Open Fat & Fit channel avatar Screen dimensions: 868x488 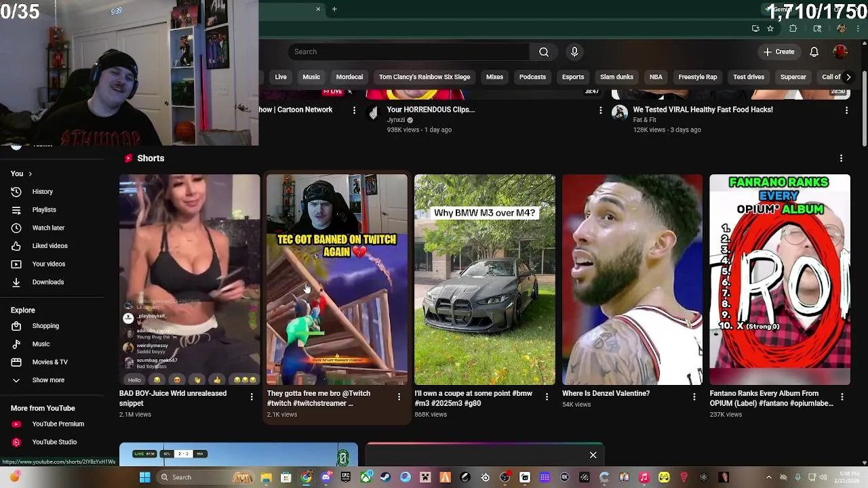pos(619,113)
